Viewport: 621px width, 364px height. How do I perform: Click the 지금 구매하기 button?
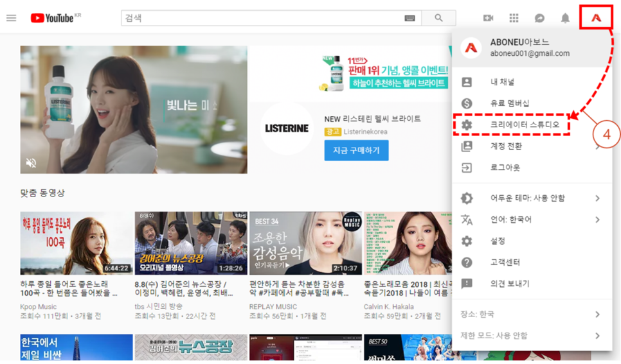click(x=356, y=150)
